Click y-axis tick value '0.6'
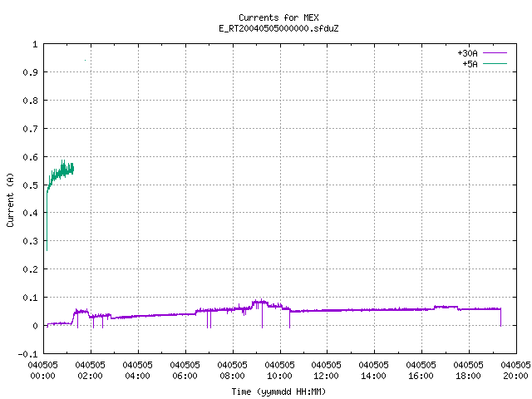Image resolution: width=532 pixels, height=399 pixels. (x=30, y=157)
